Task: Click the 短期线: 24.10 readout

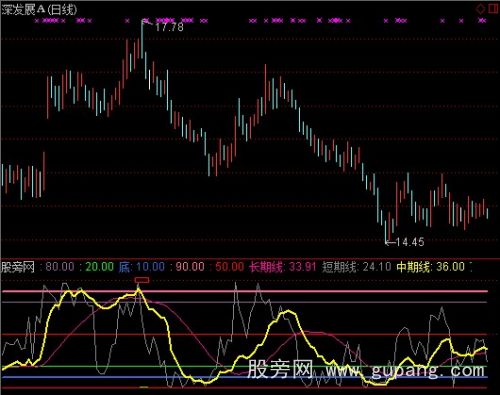Action: [x=356, y=267]
